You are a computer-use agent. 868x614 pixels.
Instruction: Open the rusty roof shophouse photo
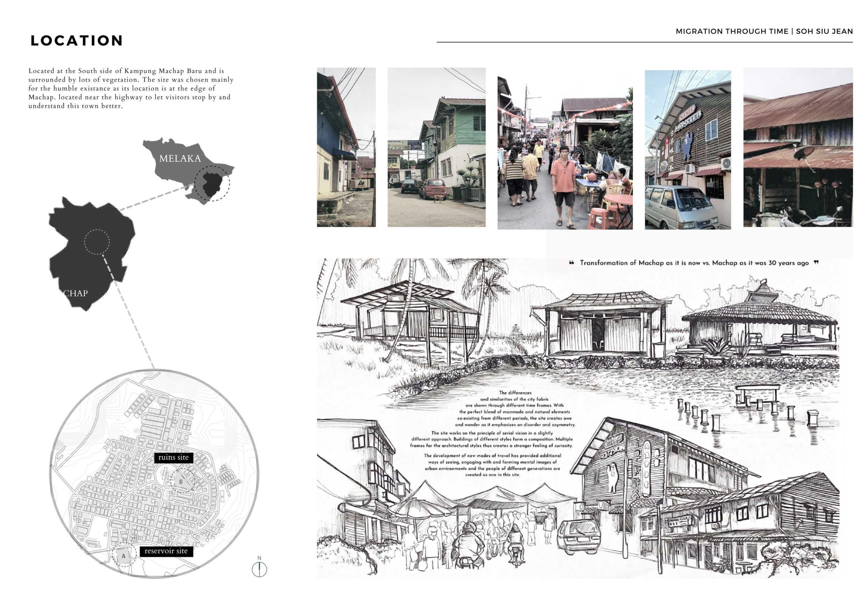[798, 147]
